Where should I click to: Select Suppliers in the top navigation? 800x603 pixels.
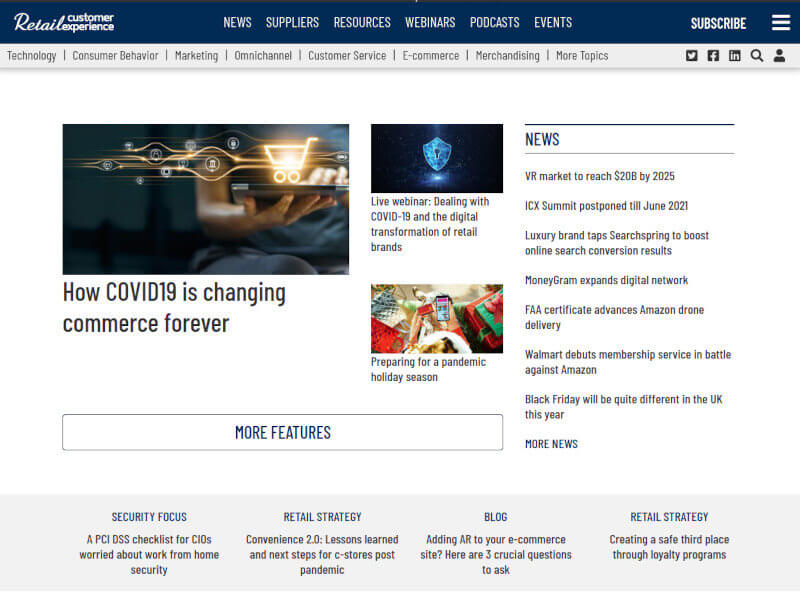coord(292,22)
